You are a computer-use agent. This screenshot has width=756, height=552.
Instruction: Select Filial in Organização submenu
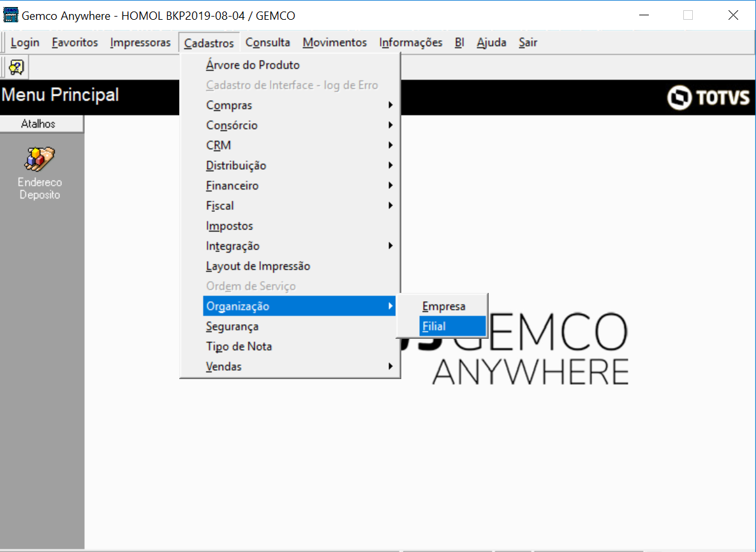[452, 326]
